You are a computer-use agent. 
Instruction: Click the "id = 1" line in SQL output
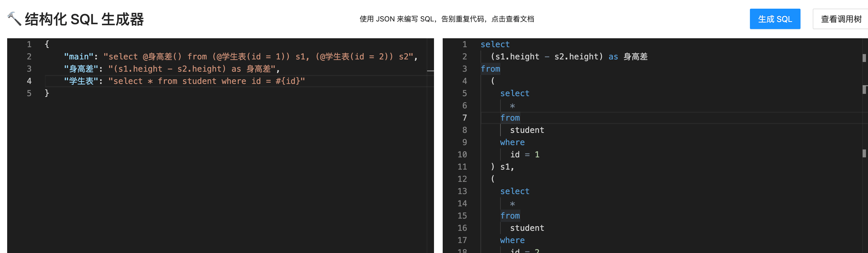524,154
